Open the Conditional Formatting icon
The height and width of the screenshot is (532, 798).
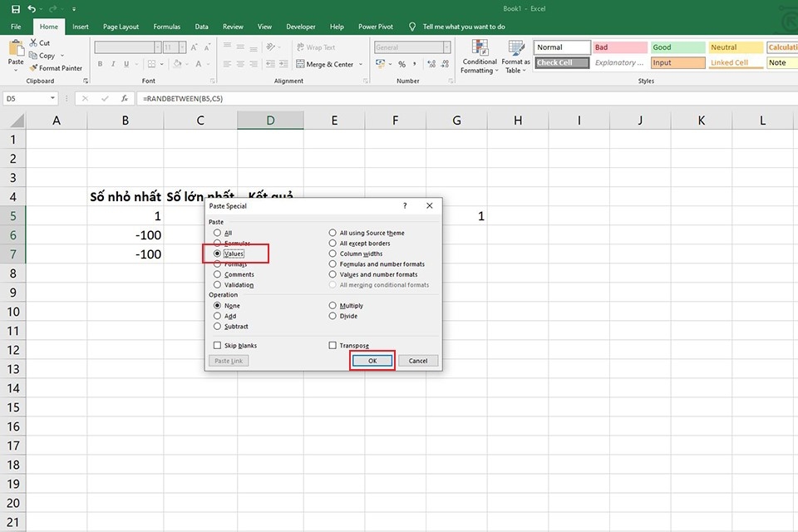(480, 47)
